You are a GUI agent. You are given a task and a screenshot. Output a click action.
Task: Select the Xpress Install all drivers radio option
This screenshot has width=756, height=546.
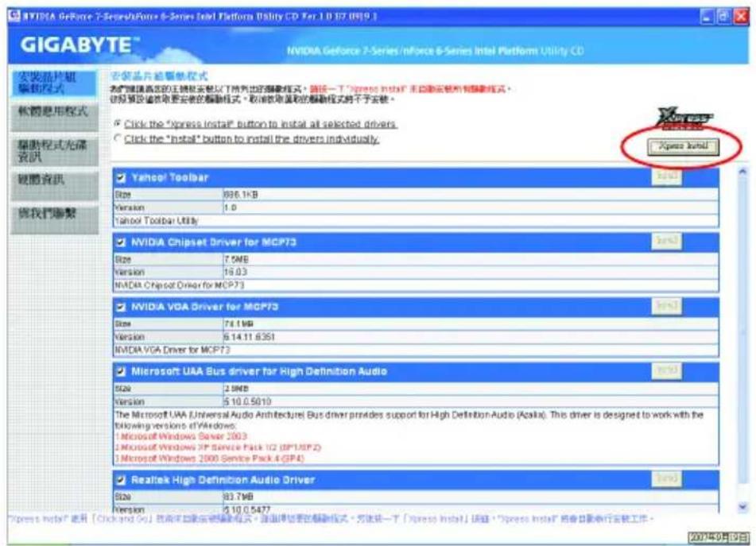pos(117,123)
